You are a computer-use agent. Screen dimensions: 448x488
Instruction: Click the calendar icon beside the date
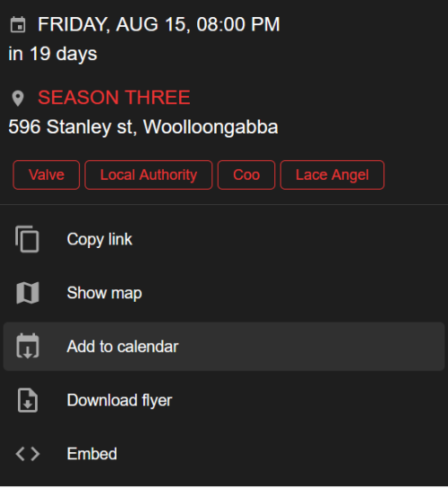pos(18,25)
